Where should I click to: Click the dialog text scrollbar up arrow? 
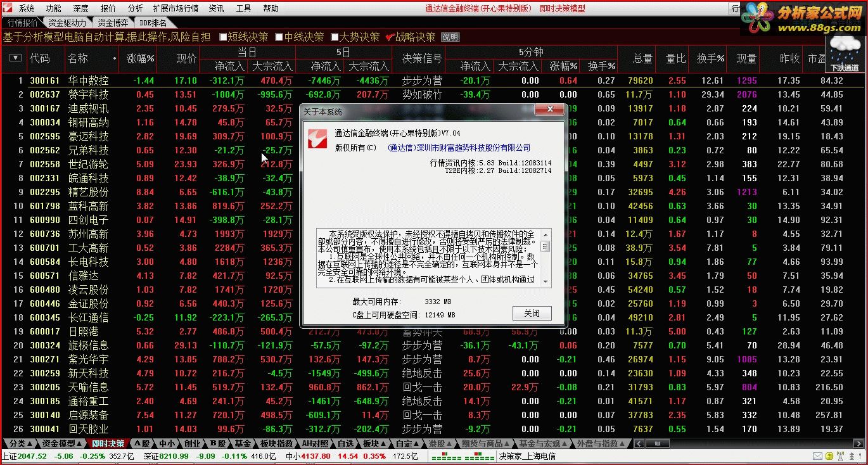(546, 233)
